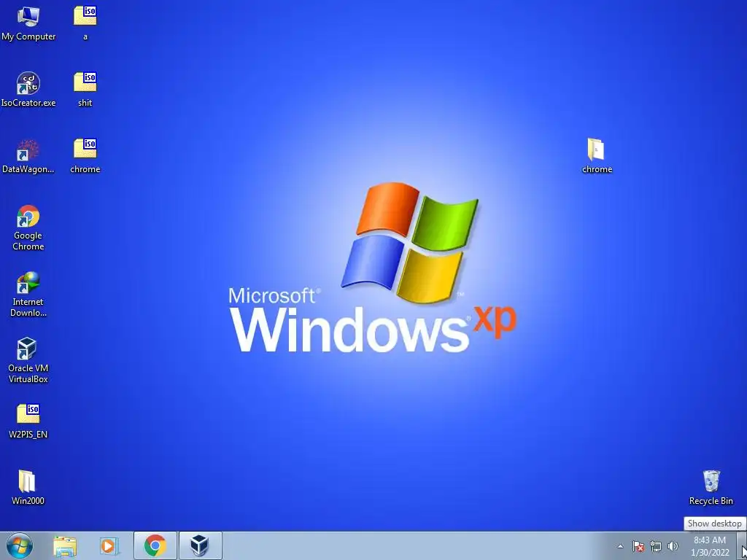Select the ISO file named 'a'
The width and height of the screenshot is (747, 560).
pos(85,24)
